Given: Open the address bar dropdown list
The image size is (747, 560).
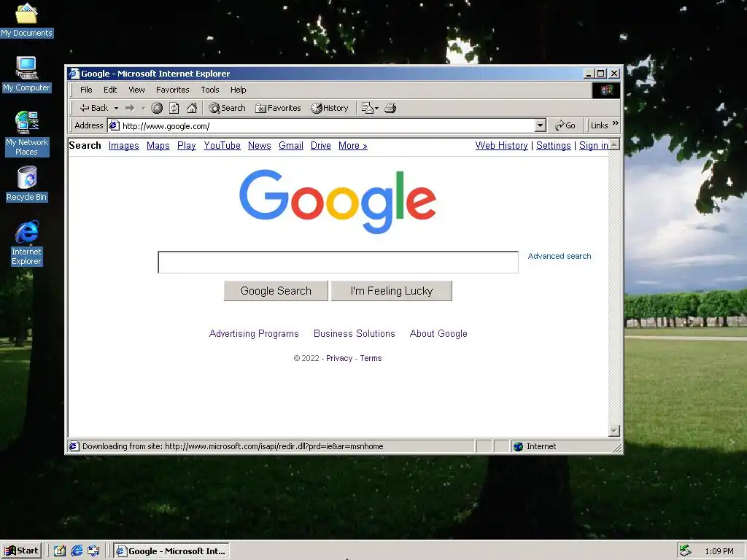Looking at the screenshot, I should pos(540,125).
